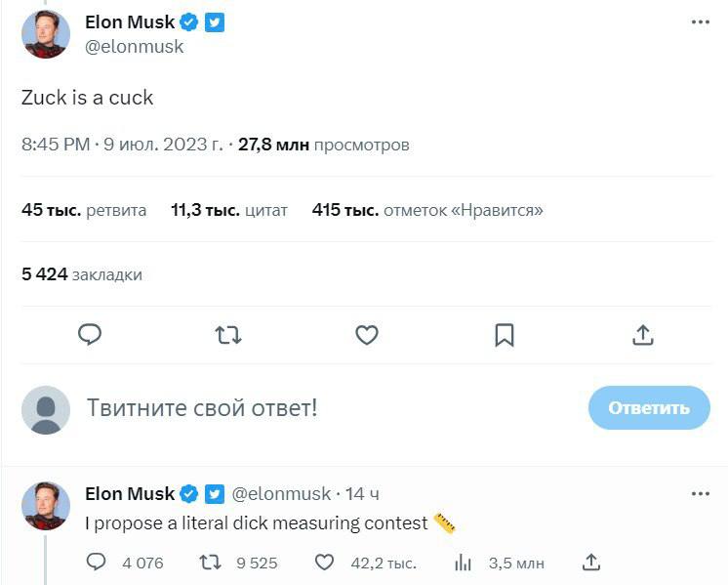Screen dimensions: 728x585
Task: Click Elon Musk's avatar on main tweet
Action: point(46,34)
